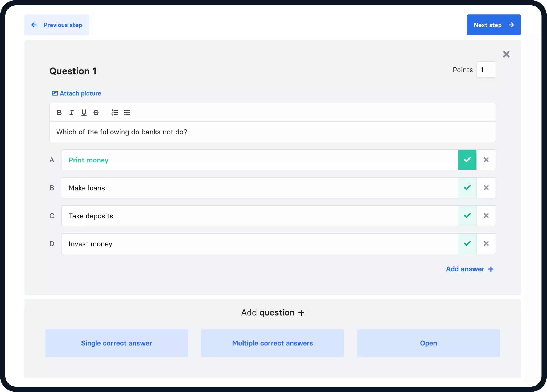The width and height of the screenshot is (547, 392).
Task: Click the Italic formatting icon
Action: pos(71,112)
